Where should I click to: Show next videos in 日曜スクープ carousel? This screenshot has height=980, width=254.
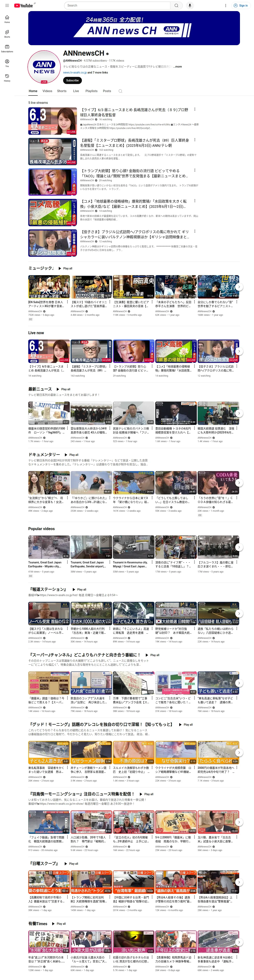(238, 882)
